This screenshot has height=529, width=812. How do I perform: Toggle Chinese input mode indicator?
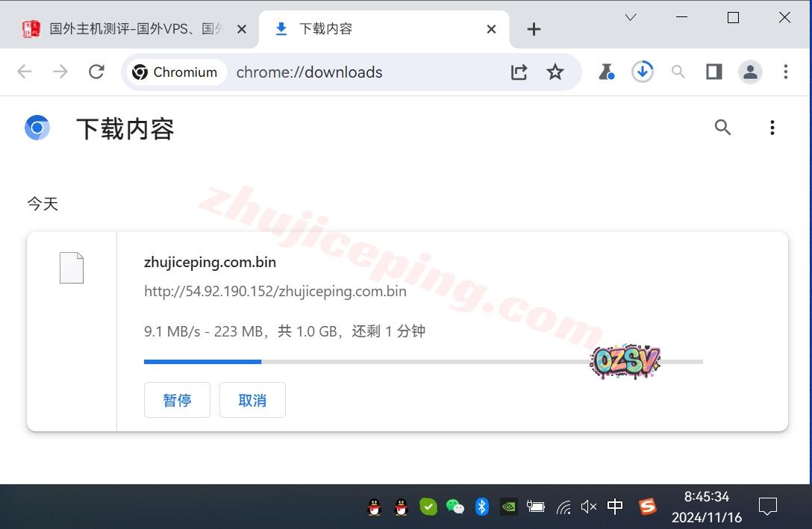point(615,507)
